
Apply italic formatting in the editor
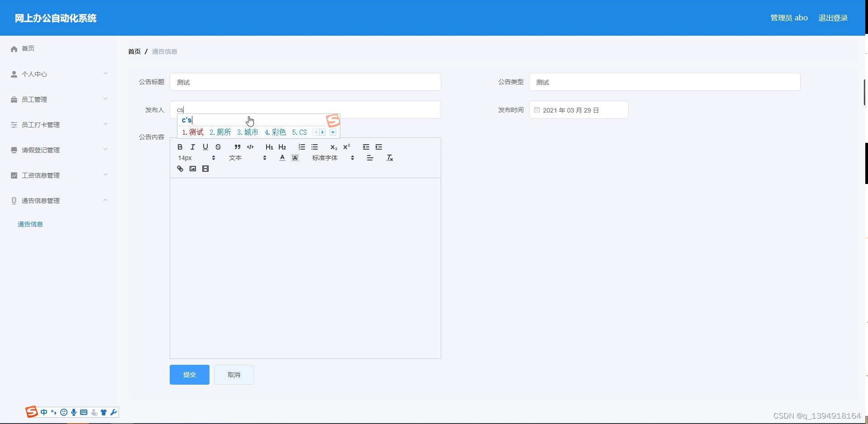click(x=192, y=147)
